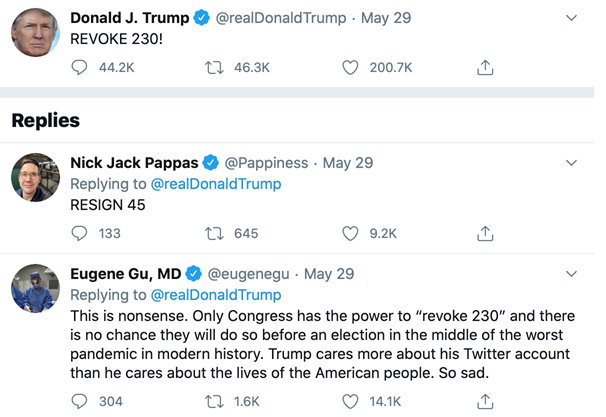Viewport: 606px width, 417px height.
Task: Share Donald Trump's tweet
Action: pyautogui.click(x=485, y=68)
